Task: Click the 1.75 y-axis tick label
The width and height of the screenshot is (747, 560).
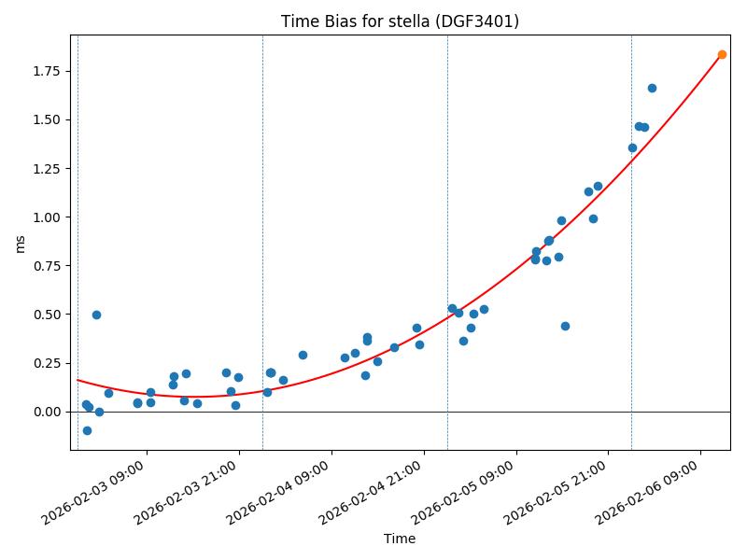Action: click(x=48, y=71)
